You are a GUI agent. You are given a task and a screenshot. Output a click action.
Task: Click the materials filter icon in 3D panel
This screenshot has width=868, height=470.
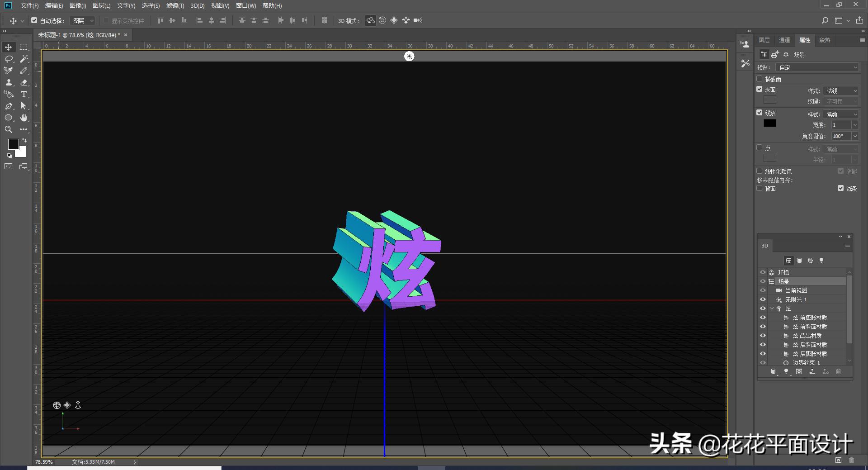(x=811, y=260)
